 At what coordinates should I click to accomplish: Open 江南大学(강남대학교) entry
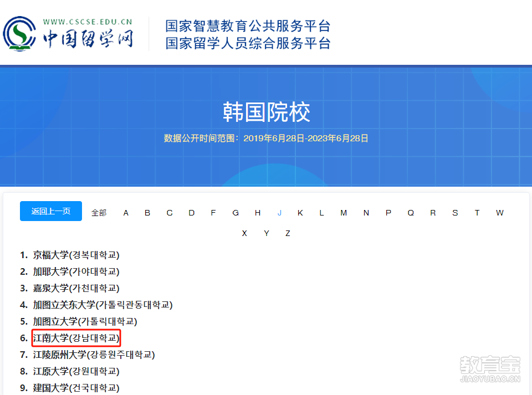[x=76, y=338]
